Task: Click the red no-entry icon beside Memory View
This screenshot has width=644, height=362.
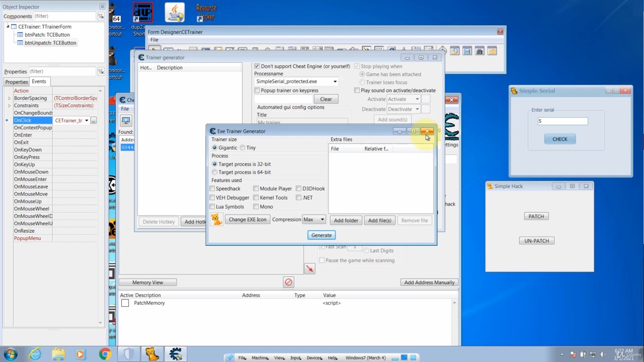Action: coord(288,282)
